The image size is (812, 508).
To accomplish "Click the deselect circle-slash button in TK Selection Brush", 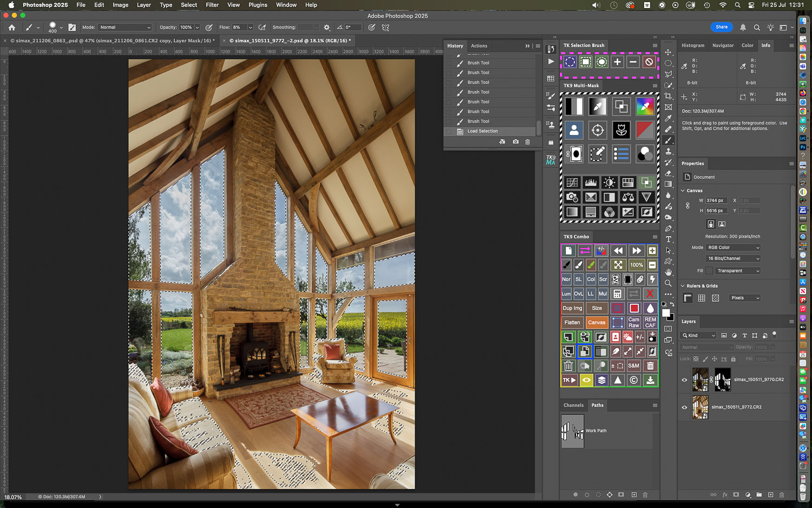I will (649, 62).
